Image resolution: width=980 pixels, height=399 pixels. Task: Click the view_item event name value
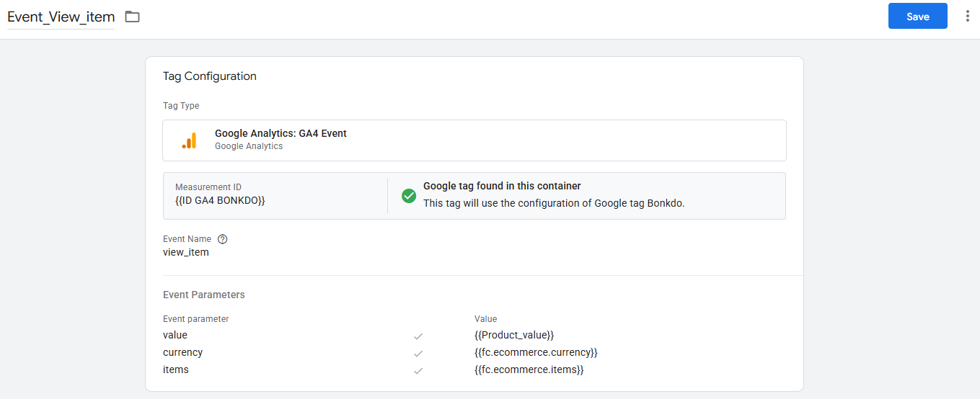click(186, 252)
